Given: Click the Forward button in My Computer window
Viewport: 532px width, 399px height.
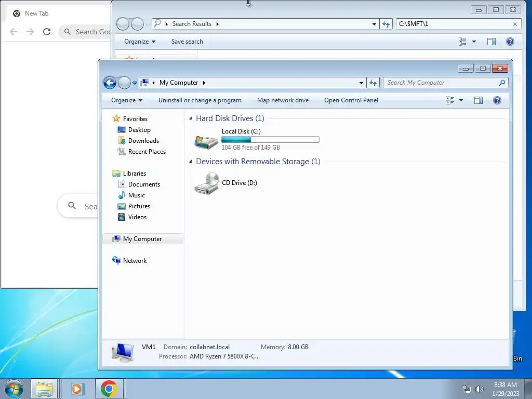Looking at the screenshot, I should [124, 83].
